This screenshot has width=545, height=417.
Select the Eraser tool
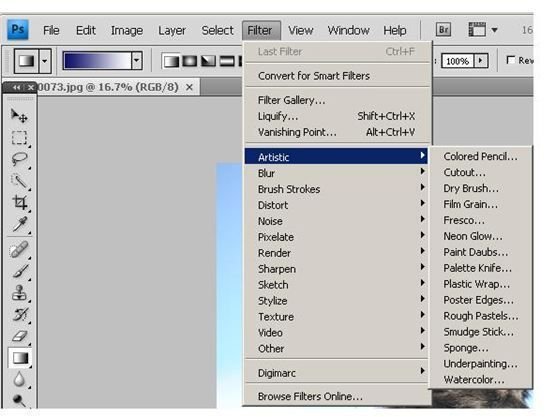19,336
